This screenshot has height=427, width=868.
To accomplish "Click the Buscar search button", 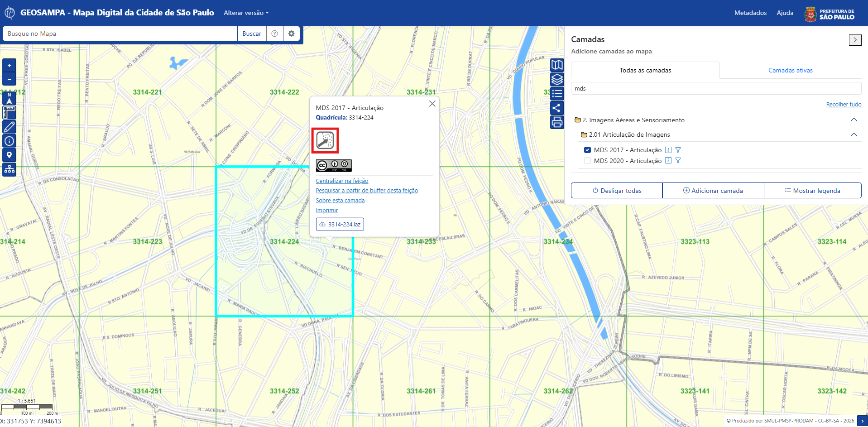I will click(252, 34).
